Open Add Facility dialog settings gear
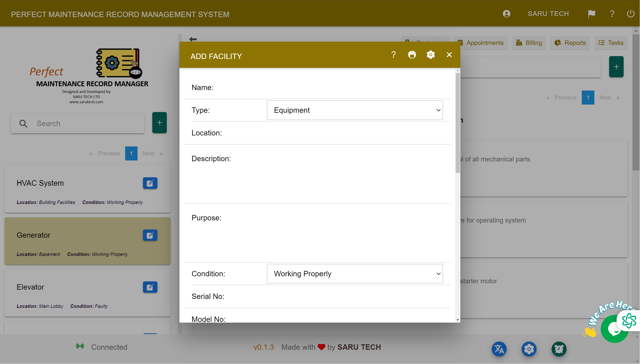Image resolution: width=640 pixels, height=364 pixels. pos(431,55)
